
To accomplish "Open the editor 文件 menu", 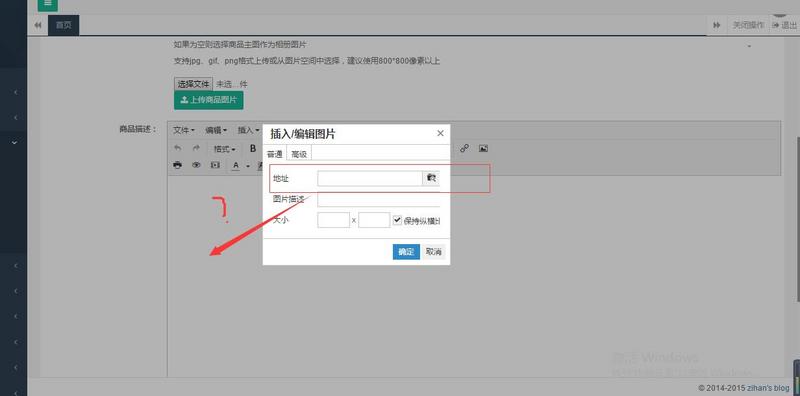I will click(x=184, y=130).
